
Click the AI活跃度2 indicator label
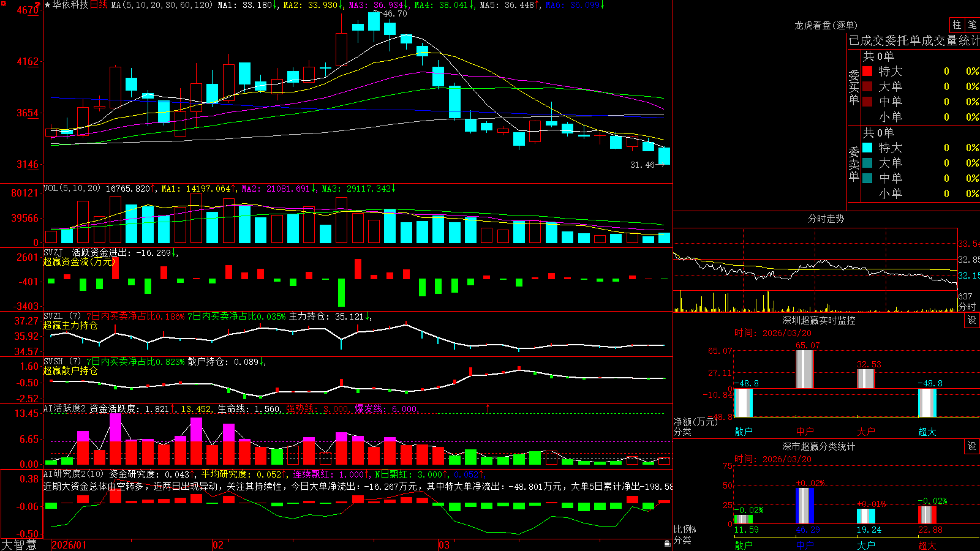click(65, 408)
